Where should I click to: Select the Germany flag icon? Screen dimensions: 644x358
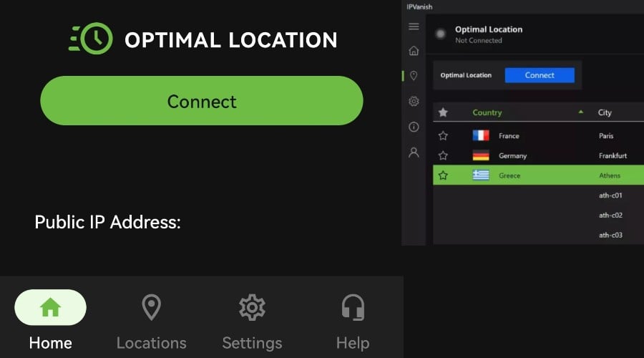click(481, 155)
